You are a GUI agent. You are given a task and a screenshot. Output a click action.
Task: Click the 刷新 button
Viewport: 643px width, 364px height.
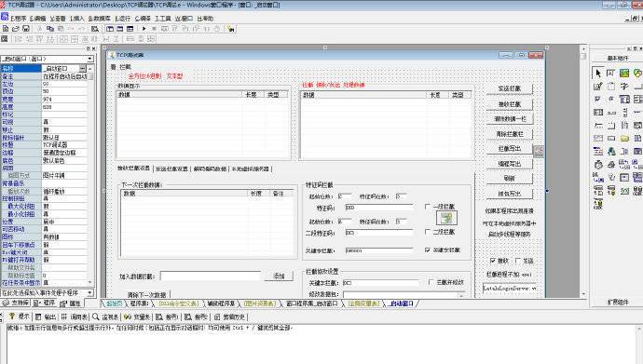click(510, 178)
